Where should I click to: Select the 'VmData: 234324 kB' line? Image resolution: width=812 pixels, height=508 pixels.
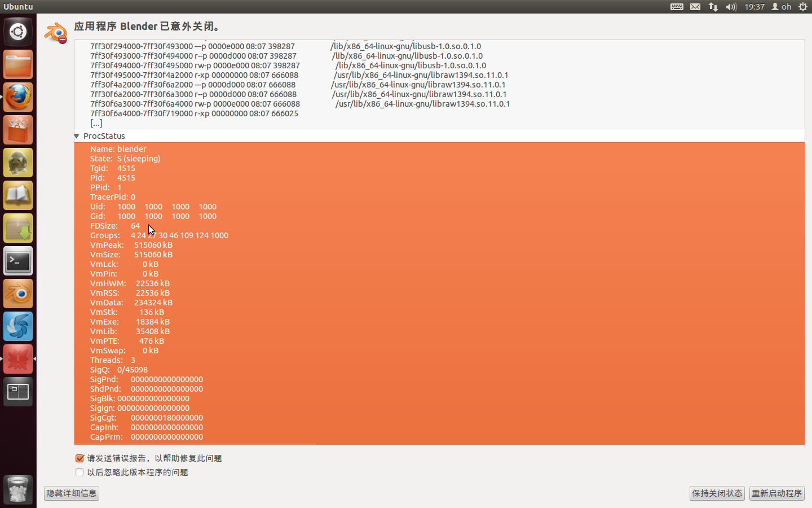click(x=131, y=303)
